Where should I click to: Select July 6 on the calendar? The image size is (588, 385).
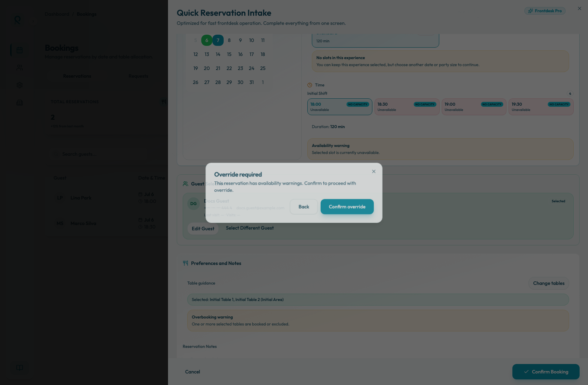[207, 40]
